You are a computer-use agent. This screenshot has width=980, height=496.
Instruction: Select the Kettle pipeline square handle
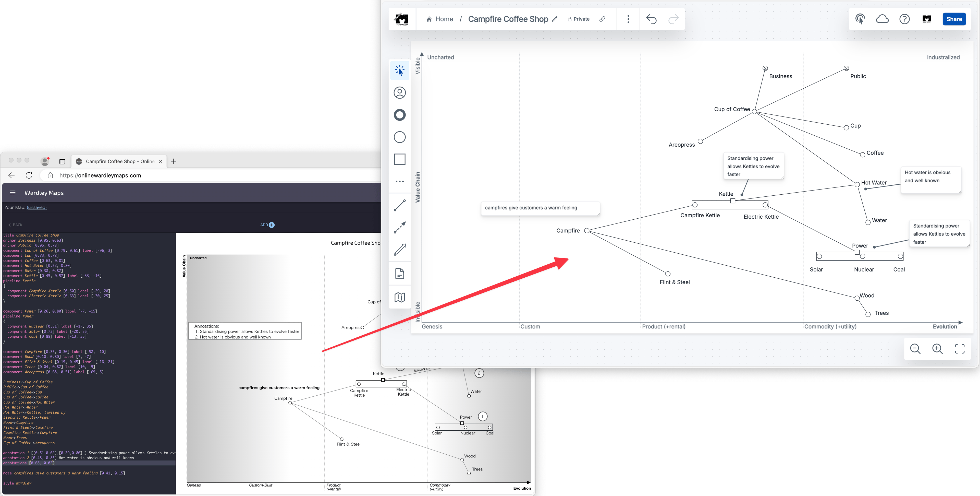(732, 201)
